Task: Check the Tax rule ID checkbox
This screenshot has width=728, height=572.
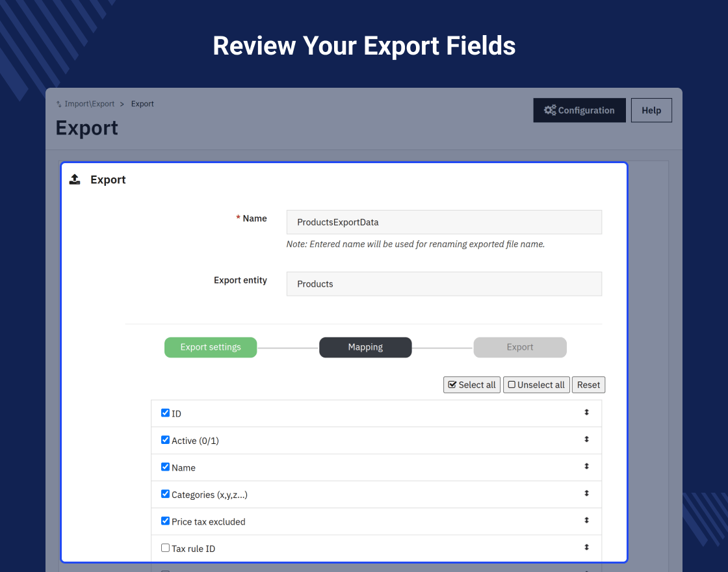Action: click(165, 547)
